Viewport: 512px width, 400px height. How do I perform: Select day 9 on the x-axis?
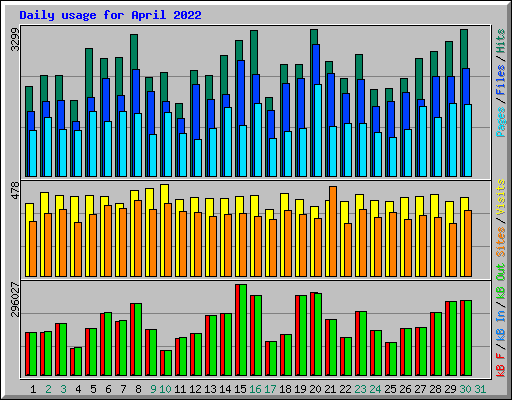[x=153, y=389]
